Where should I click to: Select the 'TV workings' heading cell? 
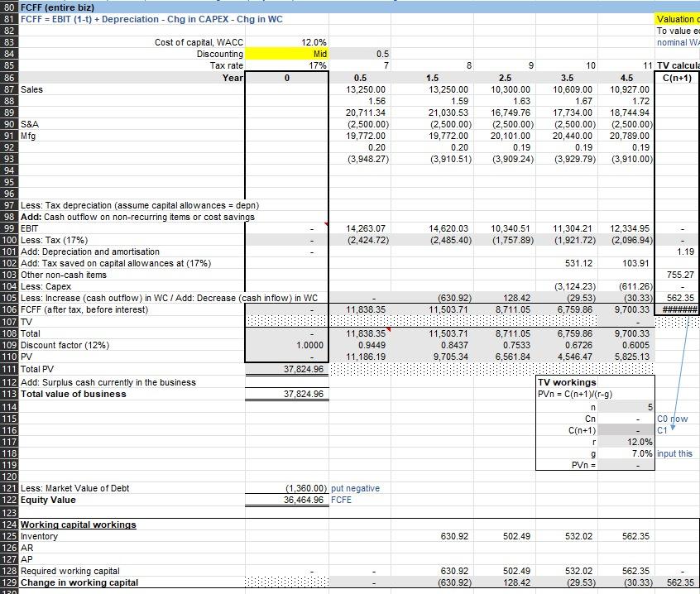click(x=567, y=382)
